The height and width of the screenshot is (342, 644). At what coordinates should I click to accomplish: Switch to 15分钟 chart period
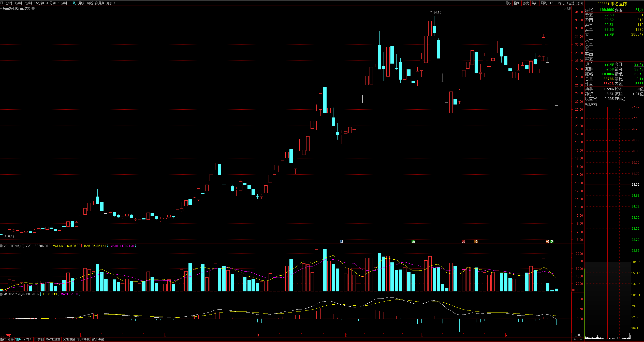coord(39,3)
